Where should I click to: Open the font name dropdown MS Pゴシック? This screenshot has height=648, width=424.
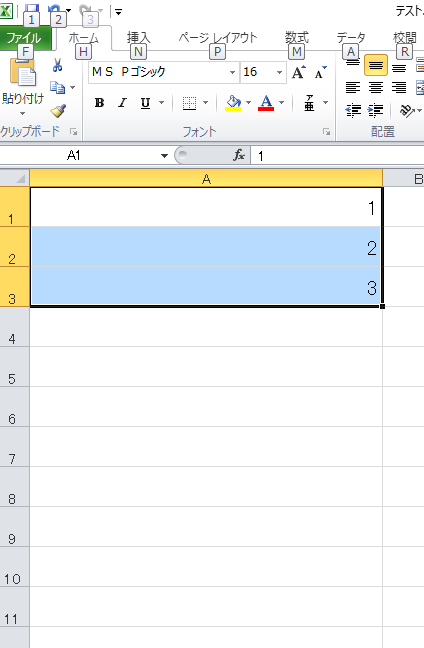point(232,72)
